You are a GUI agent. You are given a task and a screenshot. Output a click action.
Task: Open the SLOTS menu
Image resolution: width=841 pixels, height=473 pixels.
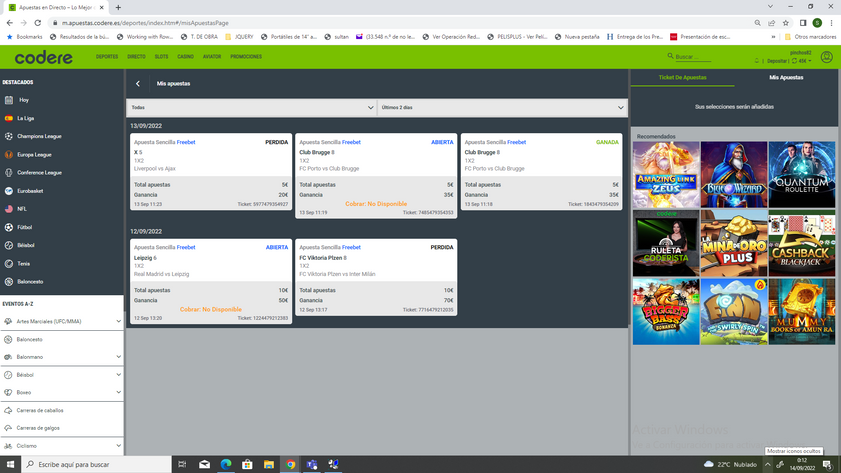coord(161,57)
